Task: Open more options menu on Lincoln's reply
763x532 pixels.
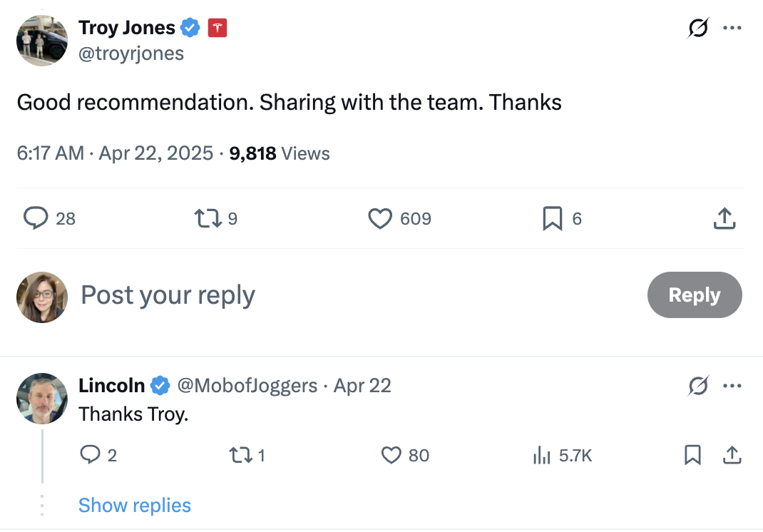Action: coord(732,386)
